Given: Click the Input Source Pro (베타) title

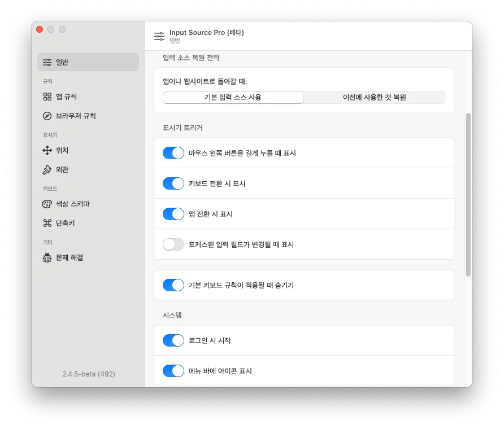Looking at the screenshot, I should pos(207,33).
